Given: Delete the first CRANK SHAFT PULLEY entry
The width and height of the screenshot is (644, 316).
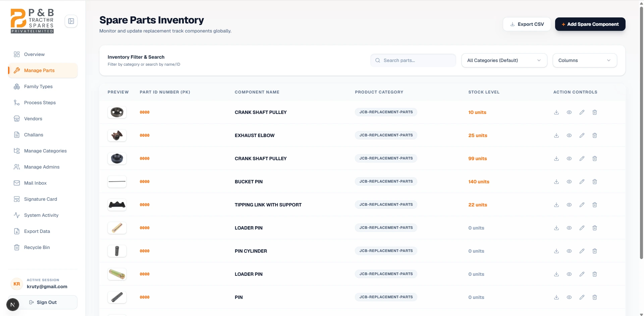Looking at the screenshot, I should pos(595,112).
